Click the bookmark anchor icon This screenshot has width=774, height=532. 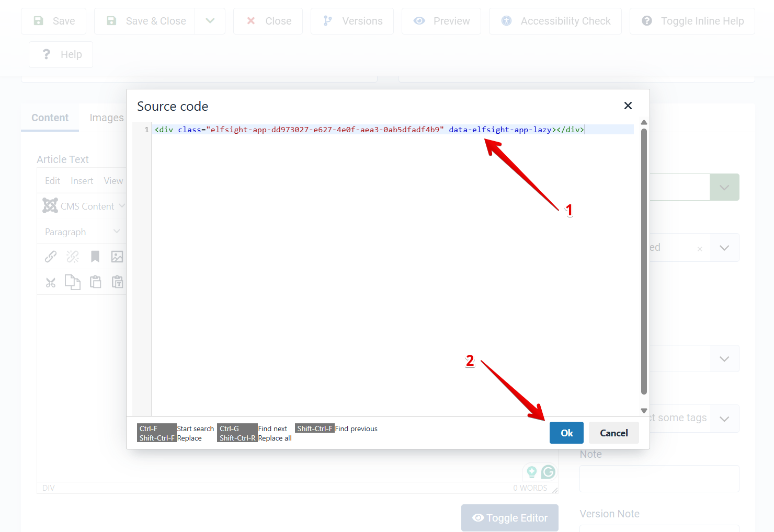tap(95, 257)
